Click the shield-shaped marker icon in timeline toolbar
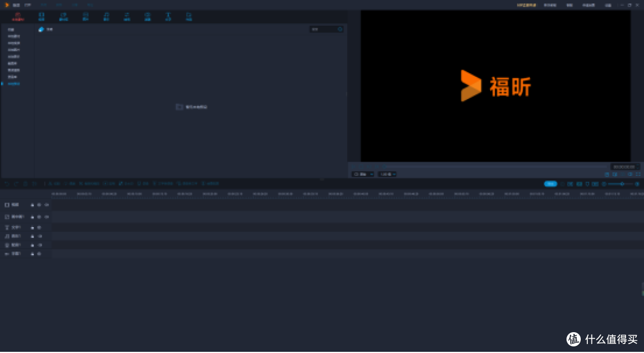Screen dimensions: 644x353 [587, 184]
